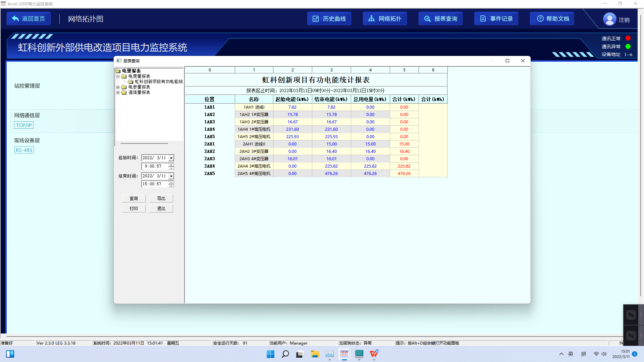This screenshot has height=362, width=644.
Task: Expand the 电参量报表 tree node
Action: 118,87
